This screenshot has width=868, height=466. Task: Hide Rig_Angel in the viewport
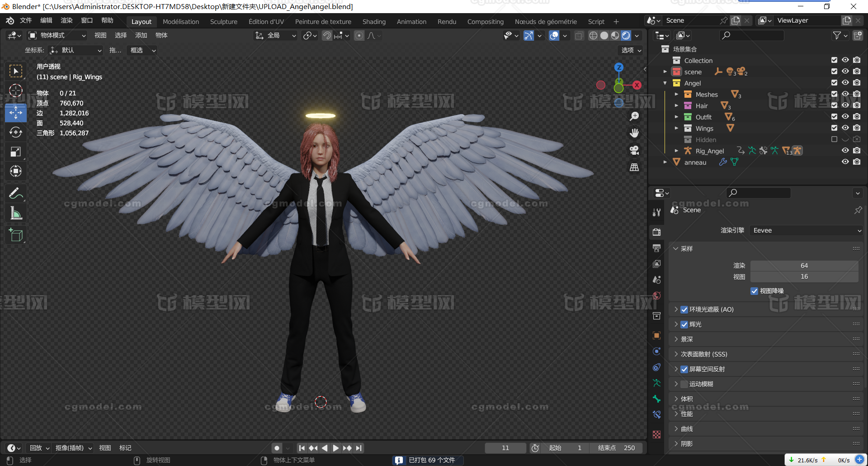845,151
